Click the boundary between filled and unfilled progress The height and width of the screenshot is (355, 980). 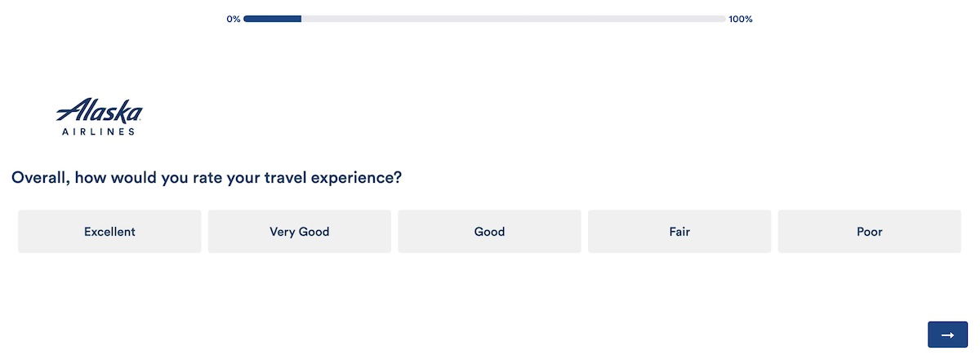coord(301,19)
